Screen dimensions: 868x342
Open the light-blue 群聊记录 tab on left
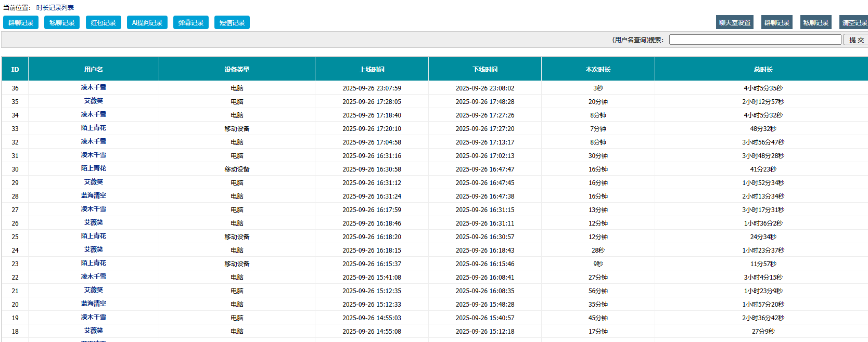coord(21,22)
